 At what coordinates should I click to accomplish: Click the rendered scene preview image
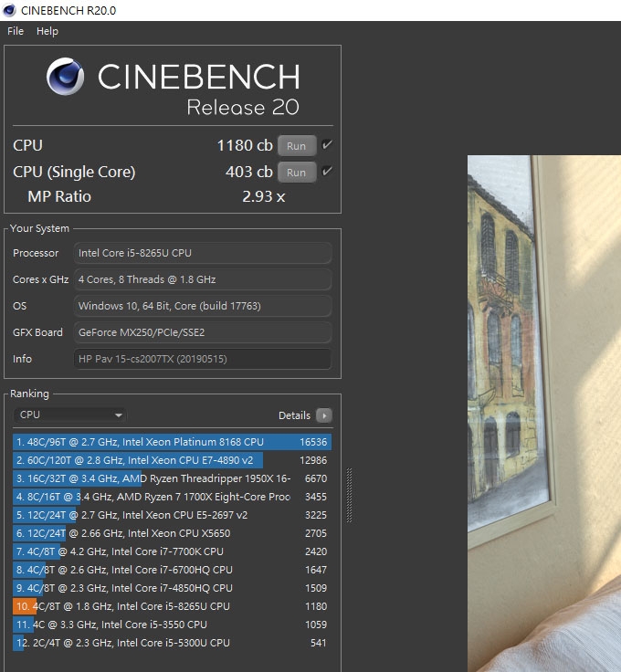pyautogui.click(x=544, y=413)
